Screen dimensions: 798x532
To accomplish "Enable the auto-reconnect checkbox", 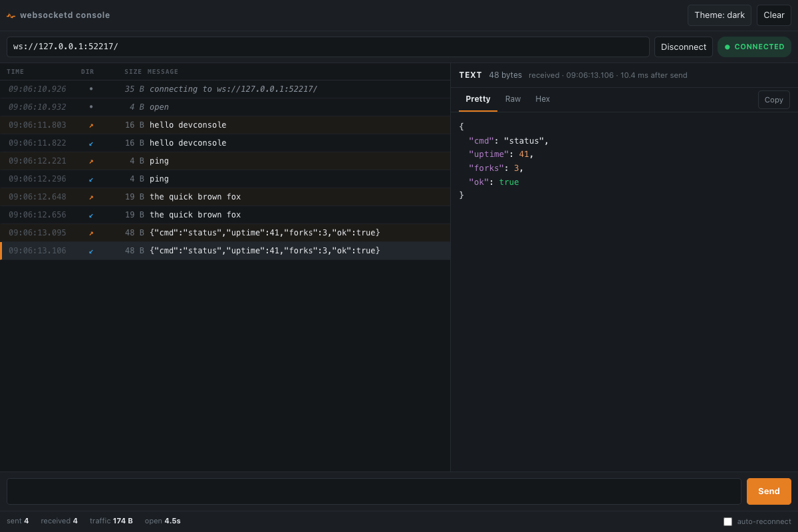I will tap(728, 521).
